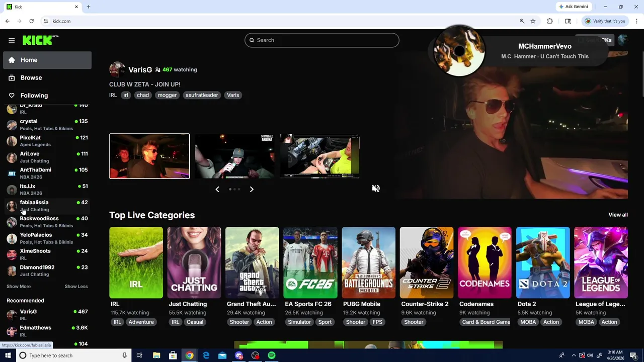Open VarisG channel avatar

click(x=117, y=70)
